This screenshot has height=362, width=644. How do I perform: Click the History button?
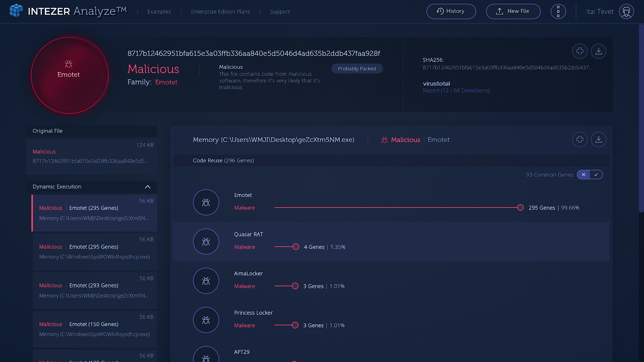pyautogui.click(x=451, y=11)
